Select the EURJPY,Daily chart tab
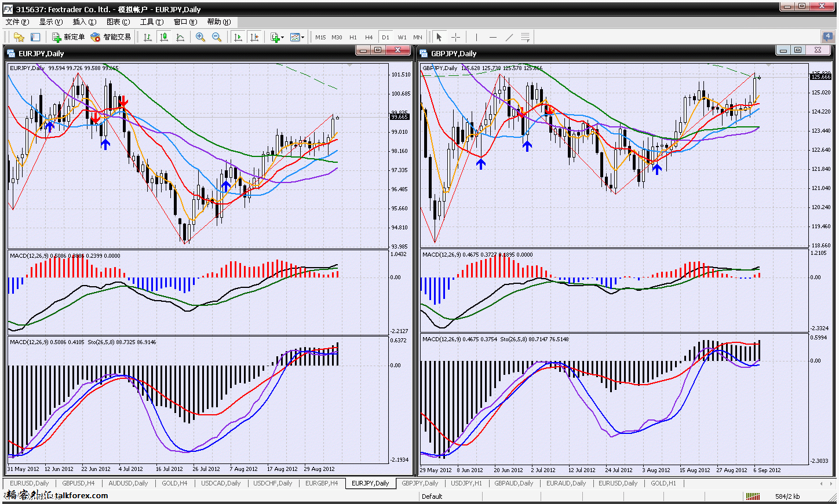The height and width of the screenshot is (504, 839). point(370,483)
